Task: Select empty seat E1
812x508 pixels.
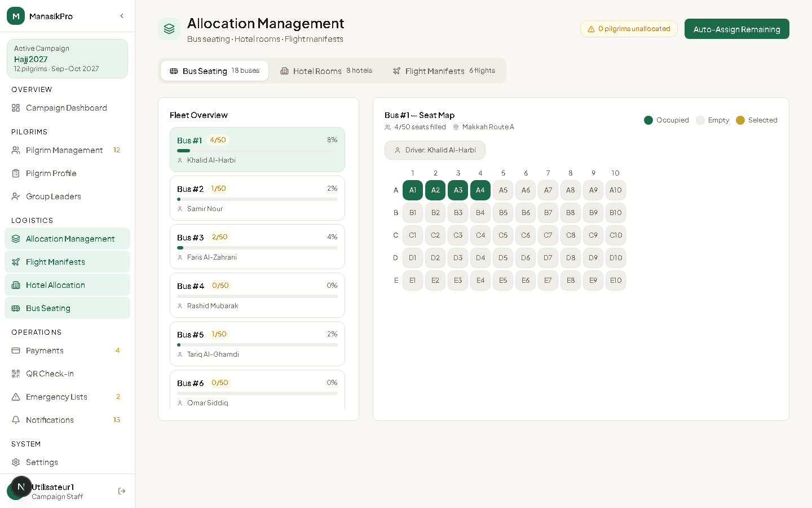Action: (x=413, y=281)
